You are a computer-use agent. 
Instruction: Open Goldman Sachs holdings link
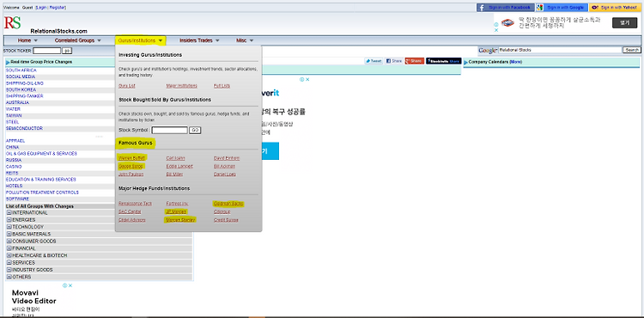tap(228, 204)
